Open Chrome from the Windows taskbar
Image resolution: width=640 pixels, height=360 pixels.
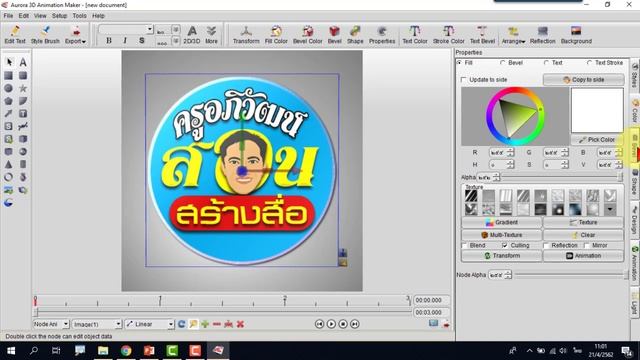(x=126, y=351)
